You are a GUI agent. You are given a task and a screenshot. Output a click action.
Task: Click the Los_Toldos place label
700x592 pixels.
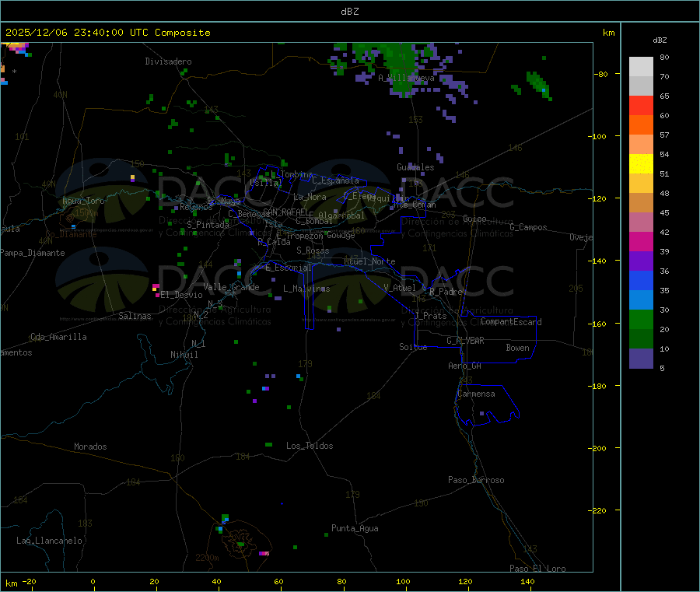tap(310, 446)
